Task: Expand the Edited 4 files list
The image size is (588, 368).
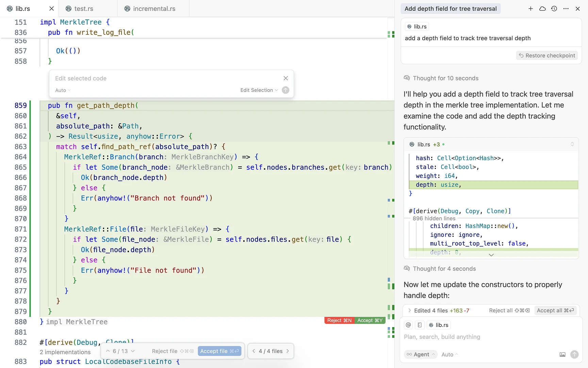Action: (x=410, y=310)
